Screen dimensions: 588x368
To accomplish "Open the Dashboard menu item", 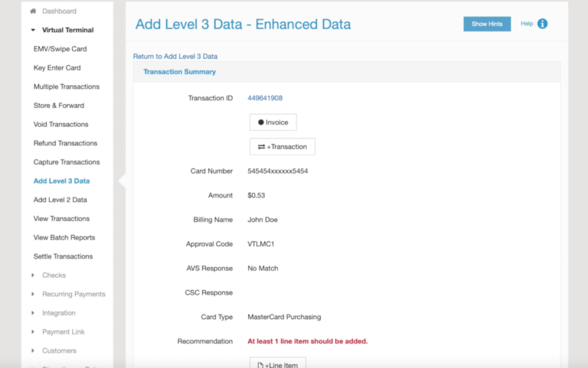I will click(x=59, y=11).
